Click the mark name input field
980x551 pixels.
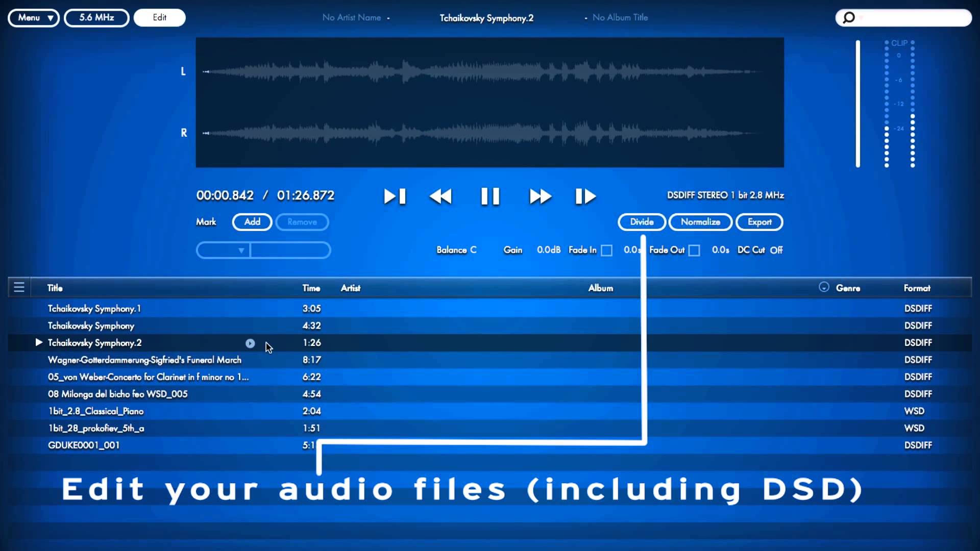pyautogui.click(x=290, y=251)
